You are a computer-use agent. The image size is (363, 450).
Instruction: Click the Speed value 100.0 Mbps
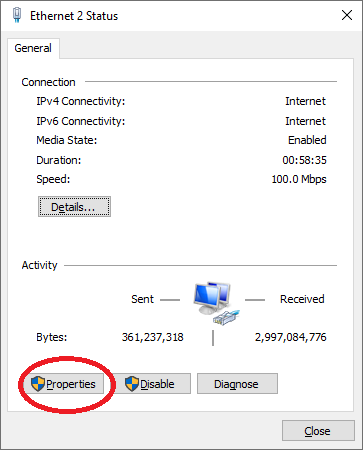tap(299, 179)
